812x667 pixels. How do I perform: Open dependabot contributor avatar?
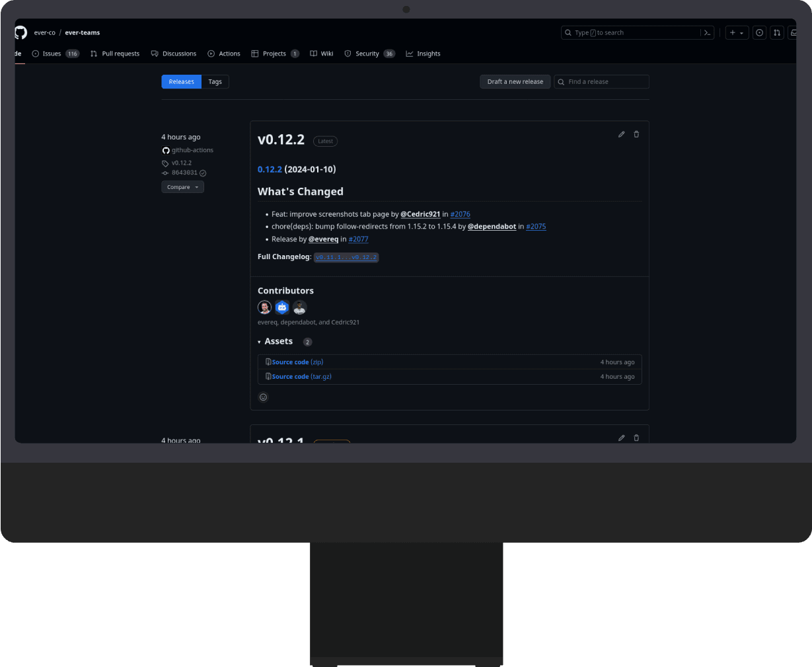coord(282,307)
